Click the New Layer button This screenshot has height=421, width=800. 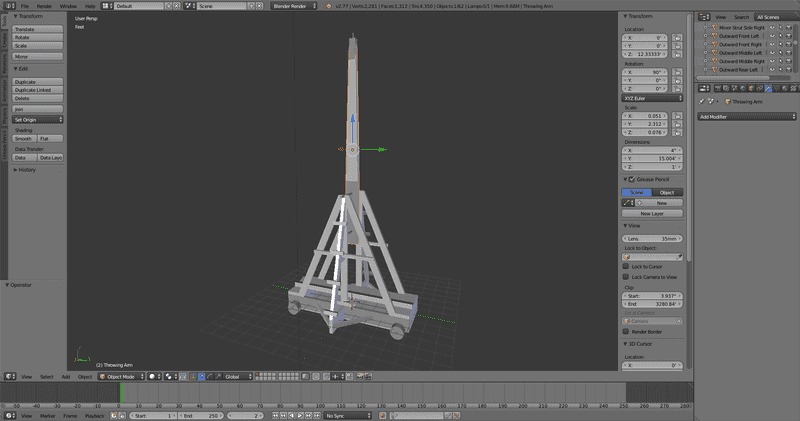pos(653,213)
